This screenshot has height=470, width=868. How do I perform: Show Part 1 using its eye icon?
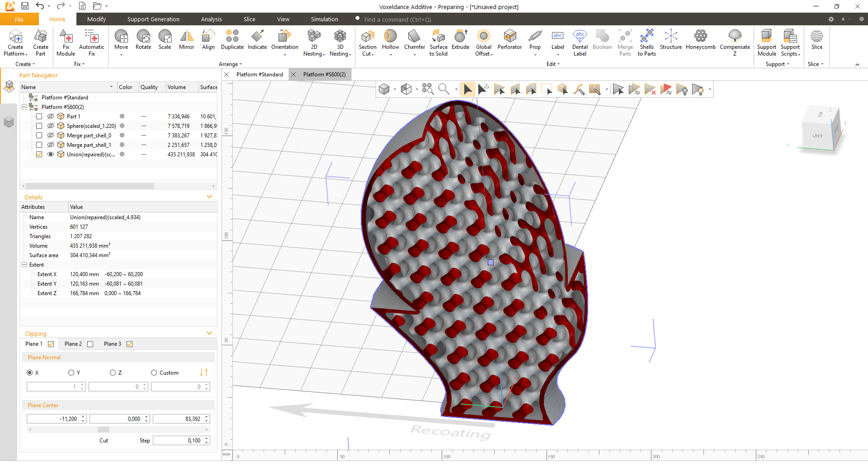pos(51,117)
